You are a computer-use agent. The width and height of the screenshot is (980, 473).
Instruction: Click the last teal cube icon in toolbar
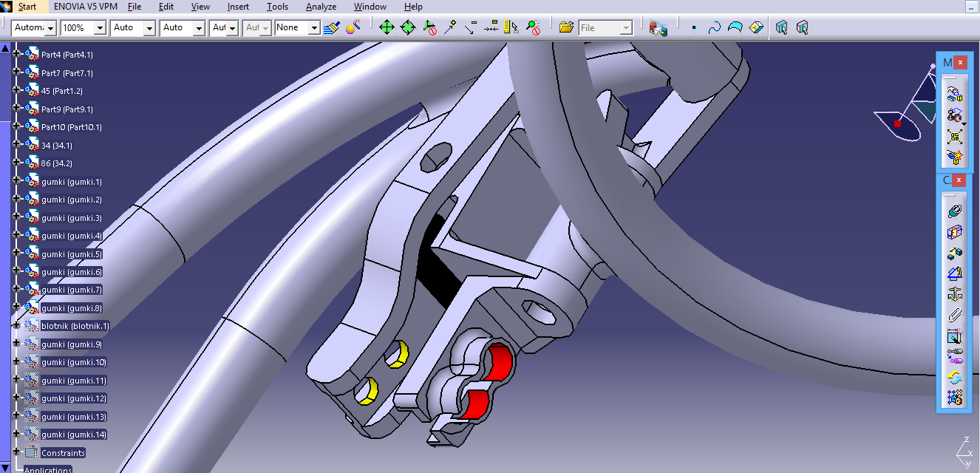click(803, 28)
